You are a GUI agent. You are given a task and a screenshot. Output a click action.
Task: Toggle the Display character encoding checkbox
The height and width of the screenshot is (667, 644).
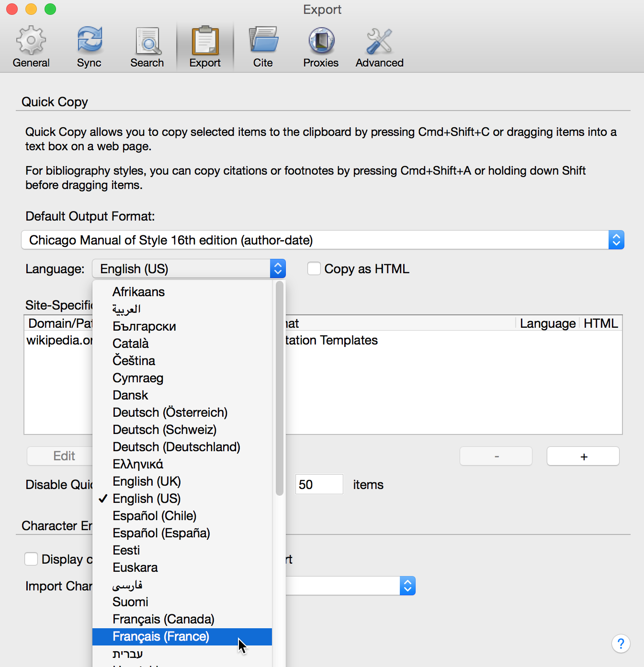31,559
